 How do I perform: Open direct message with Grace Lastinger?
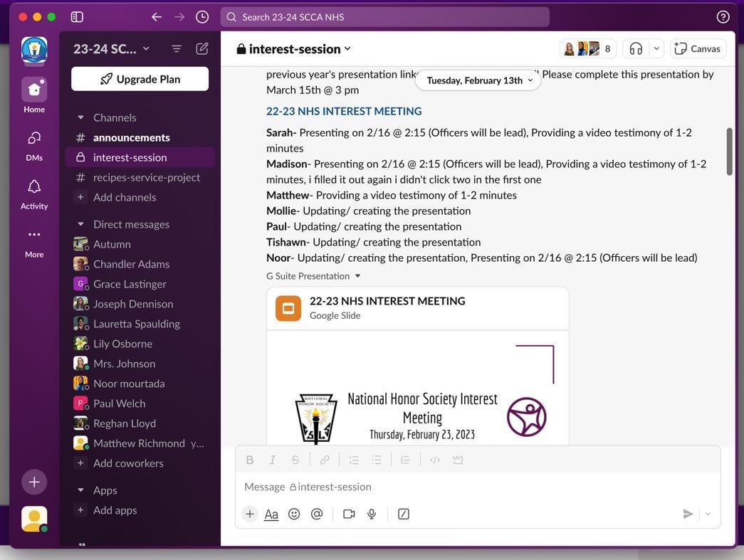click(x=140, y=284)
